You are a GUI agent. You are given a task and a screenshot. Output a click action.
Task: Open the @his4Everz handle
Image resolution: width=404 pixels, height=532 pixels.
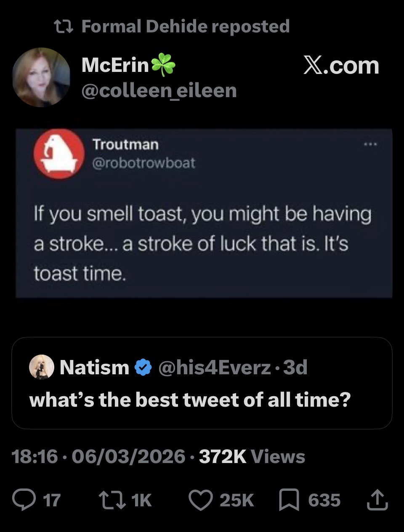(214, 368)
